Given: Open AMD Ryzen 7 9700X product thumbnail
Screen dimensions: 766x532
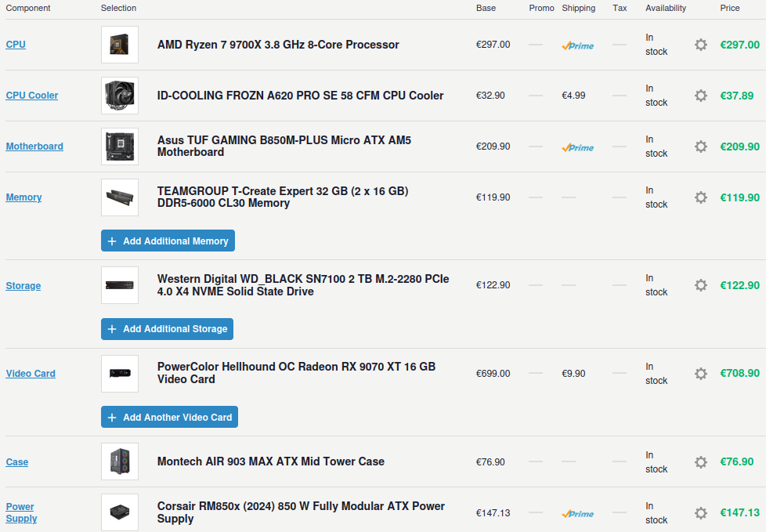Looking at the screenshot, I should (x=120, y=45).
